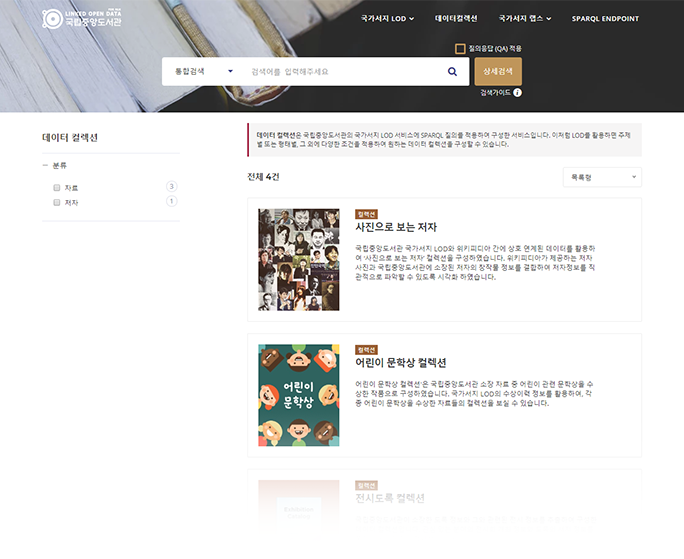Click the 어린이 문학상 cover thumbnail
684x559 pixels.
click(x=299, y=395)
